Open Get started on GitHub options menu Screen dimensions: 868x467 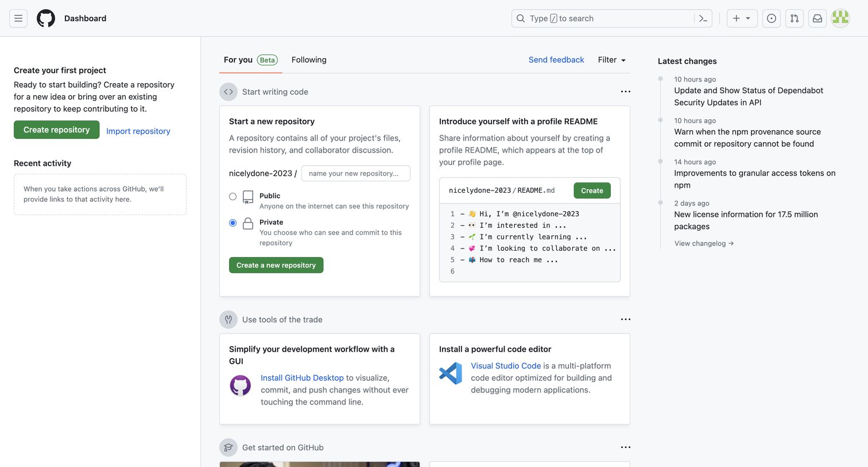[x=626, y=447]
